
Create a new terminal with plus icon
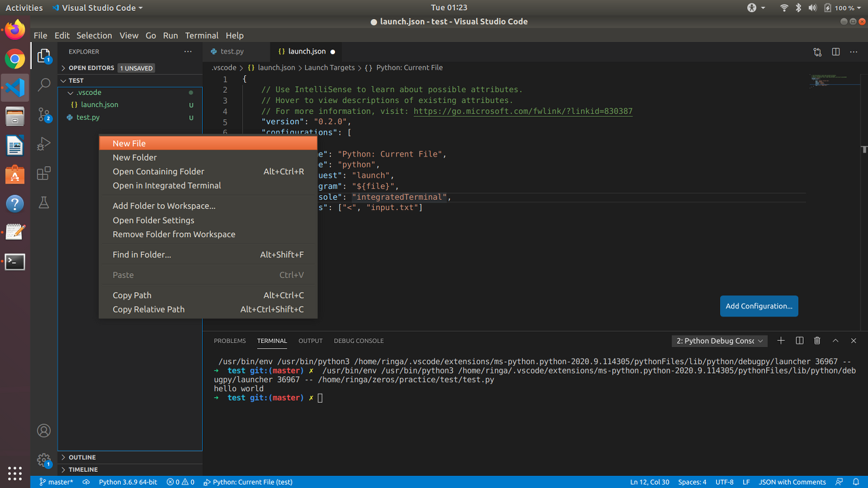781,341
